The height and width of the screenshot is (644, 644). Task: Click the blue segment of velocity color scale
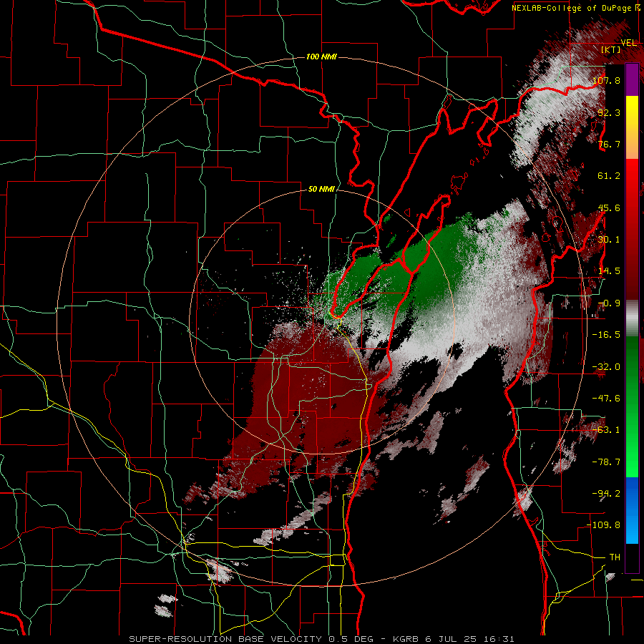[x=632, y=510]
